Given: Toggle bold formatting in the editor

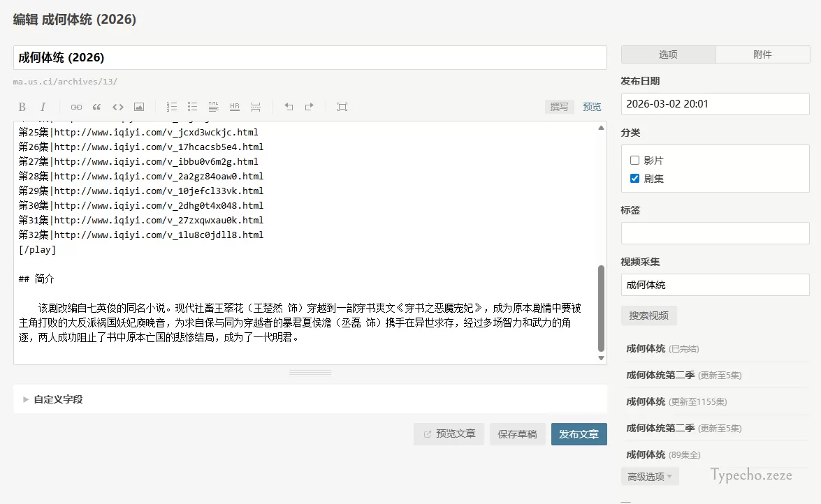Looking at the screenshot, I should pyautogui.click(x=24, y=107).
